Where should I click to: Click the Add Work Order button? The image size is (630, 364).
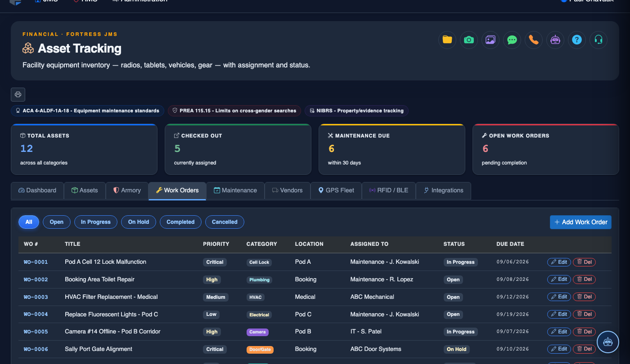click(x=580, y=222)
